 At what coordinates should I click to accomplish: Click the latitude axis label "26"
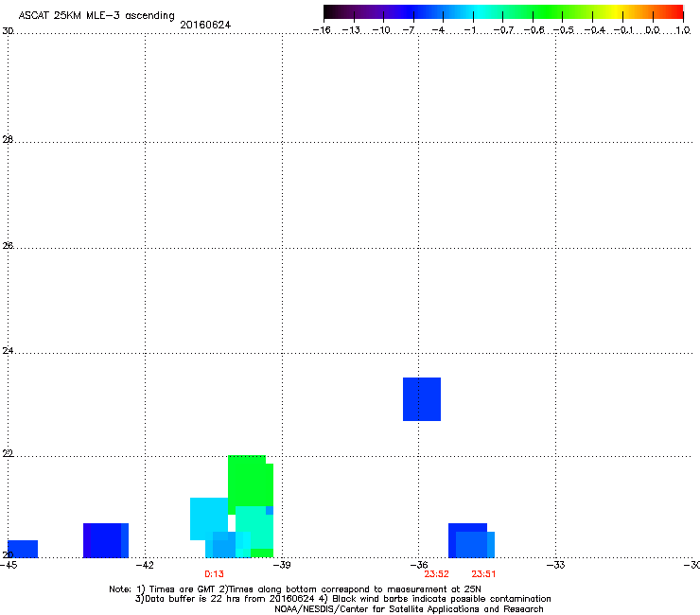(x=8, y=245)
